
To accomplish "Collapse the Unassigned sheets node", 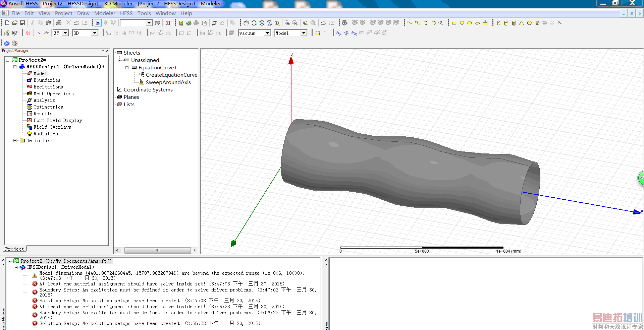I will 119,60.
